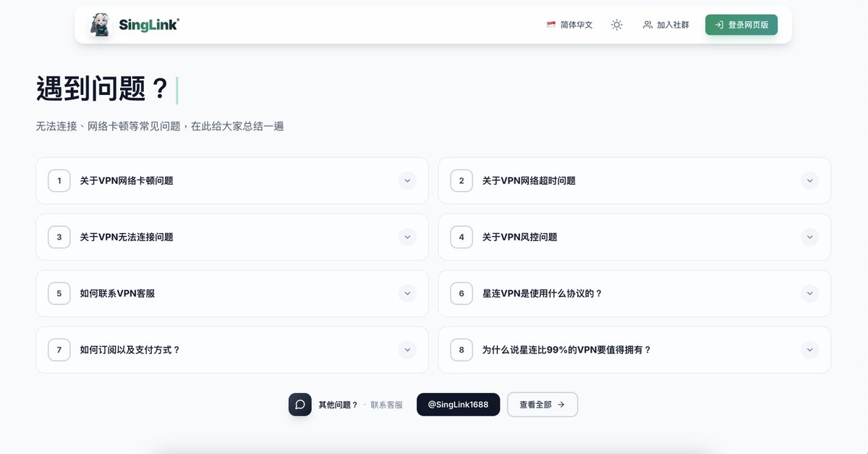Select the question title 如何联系VPN客服
This screenshot has height=454, width=868.
click(117, 293)
